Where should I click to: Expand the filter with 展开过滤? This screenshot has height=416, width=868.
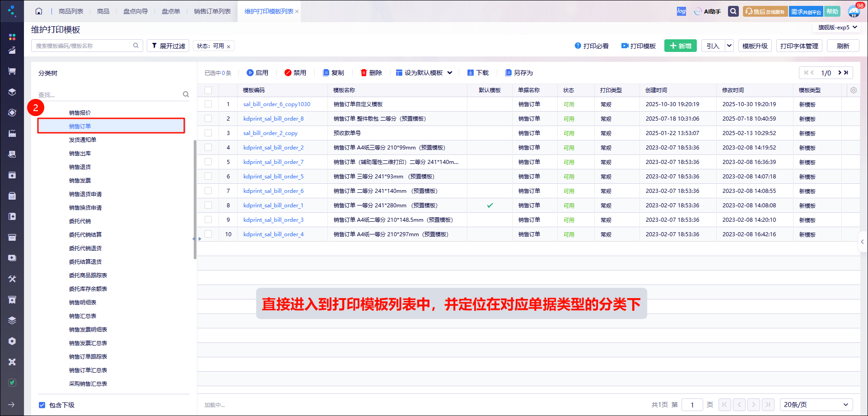[x=168, y=46]
